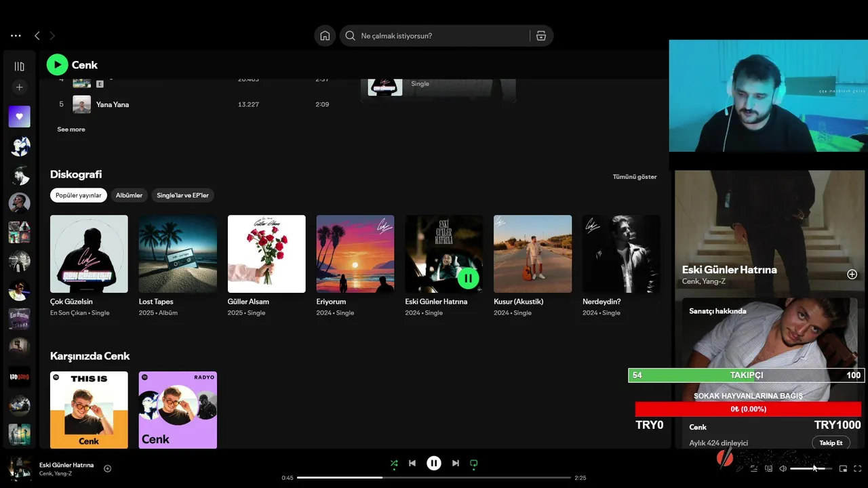The height and width of the screenshot is (488, 868).
Task: Open connect to a device icon
Action: coord(768,468)
